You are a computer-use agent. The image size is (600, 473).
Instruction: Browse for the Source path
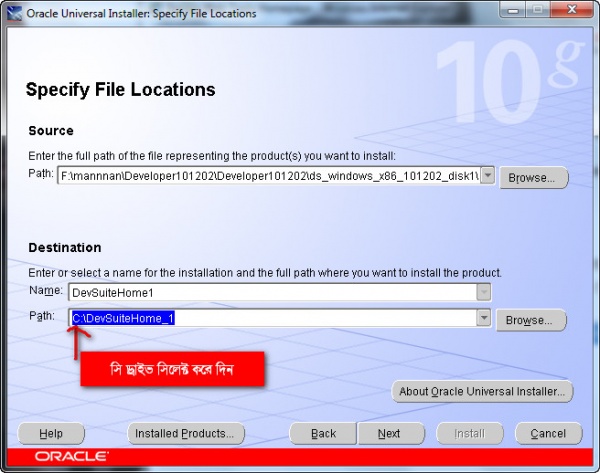click(x=533, y=178)
